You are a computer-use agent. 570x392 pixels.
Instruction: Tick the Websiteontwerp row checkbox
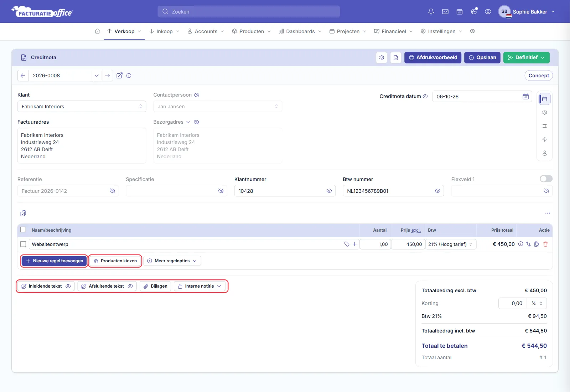click(x=23, y=244)
